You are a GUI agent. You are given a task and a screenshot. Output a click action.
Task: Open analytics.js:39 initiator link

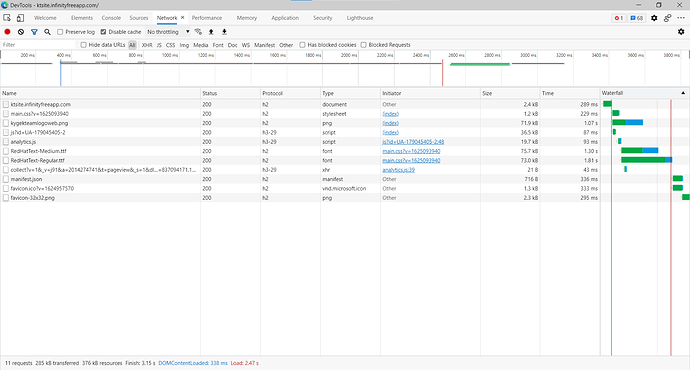pos(399,170)
